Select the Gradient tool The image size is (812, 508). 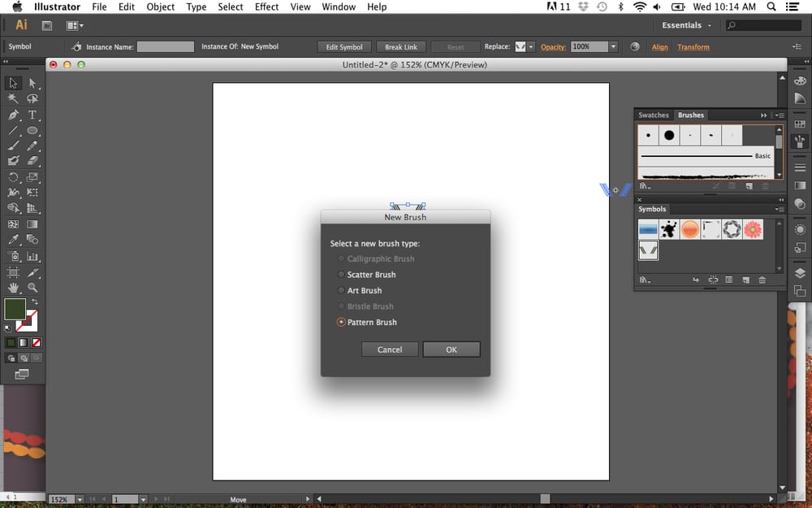point(32,224)
